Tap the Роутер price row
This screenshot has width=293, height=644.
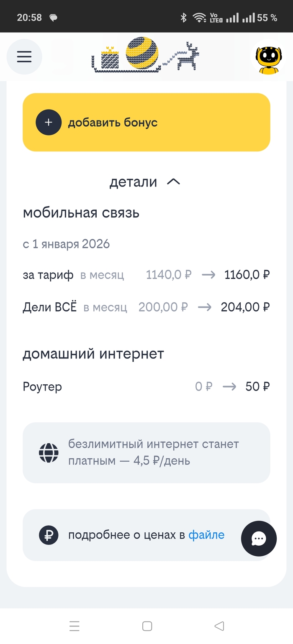tap(146, 386)
